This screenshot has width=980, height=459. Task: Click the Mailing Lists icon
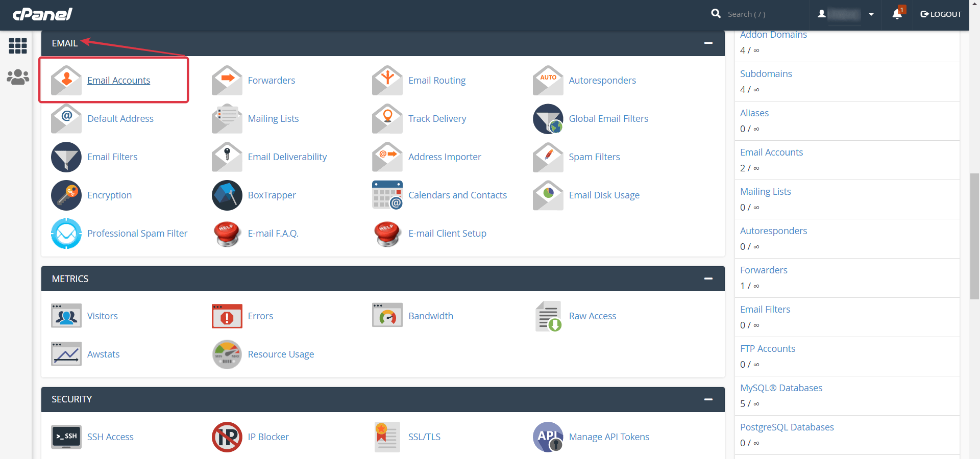point(227,119)
